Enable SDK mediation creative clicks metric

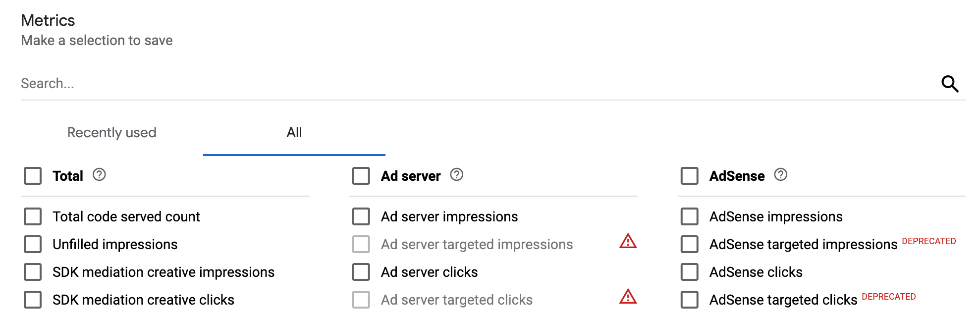[x=32, y=300]
